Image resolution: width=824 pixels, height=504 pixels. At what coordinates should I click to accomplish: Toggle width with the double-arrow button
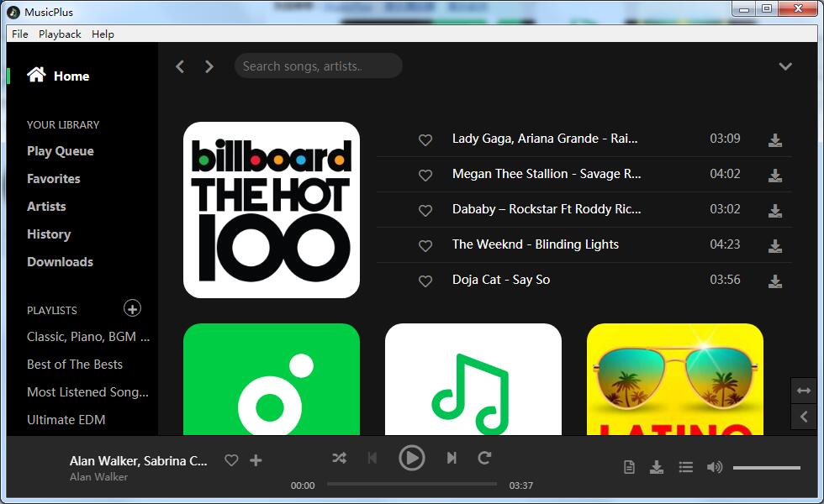tap(804, 391)
